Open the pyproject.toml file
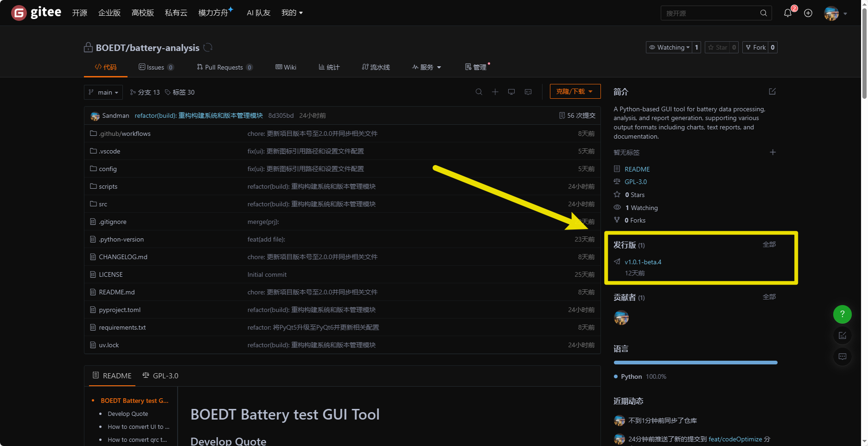This screenshot has width=868, height=446. [x=120, y=310]
